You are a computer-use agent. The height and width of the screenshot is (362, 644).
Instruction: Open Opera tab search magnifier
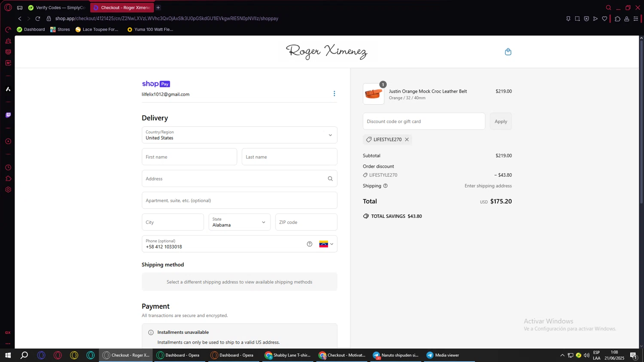coord(608,7)
